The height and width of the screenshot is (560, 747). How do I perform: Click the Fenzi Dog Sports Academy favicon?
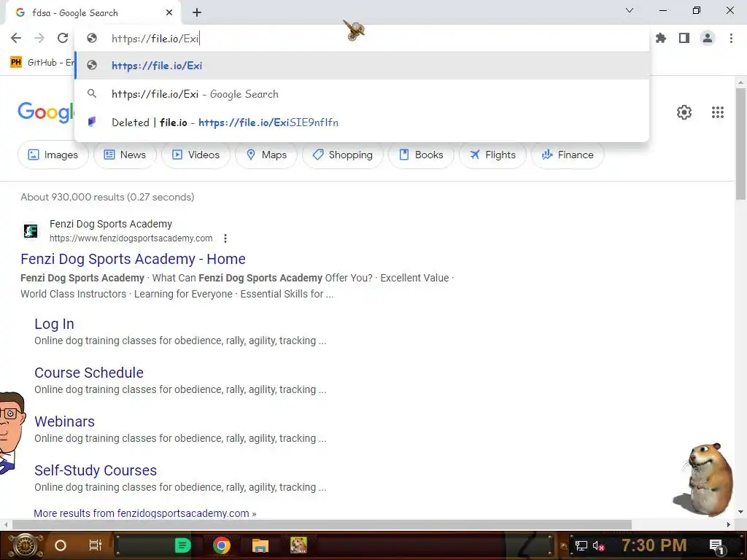tap(31, 231)
